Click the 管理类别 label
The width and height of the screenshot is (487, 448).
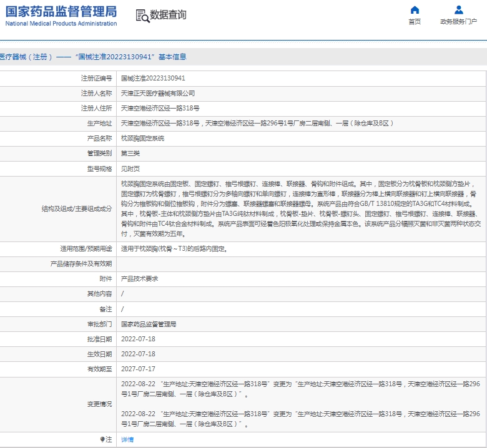pos(99,153)
